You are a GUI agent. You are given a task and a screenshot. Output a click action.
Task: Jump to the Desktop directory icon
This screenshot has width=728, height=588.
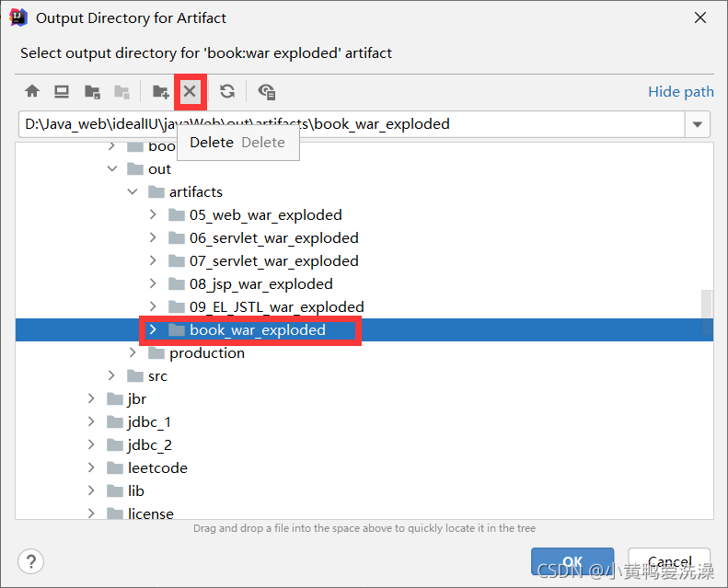click(x=62, y=91)
